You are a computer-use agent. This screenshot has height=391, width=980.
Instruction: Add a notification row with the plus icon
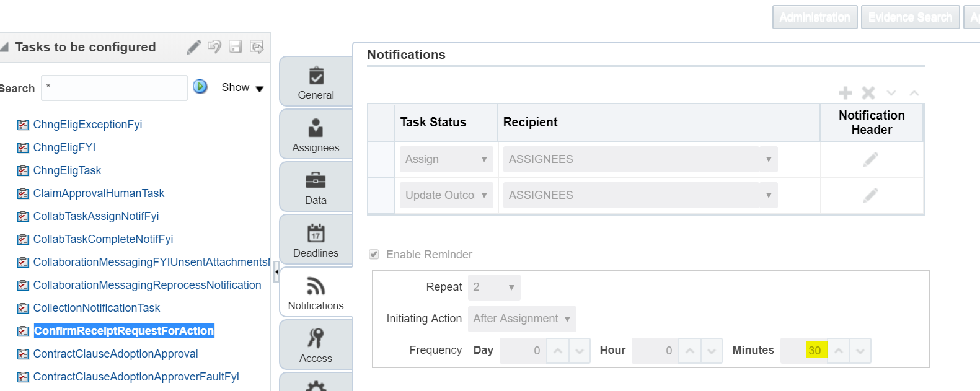tap(845, 93)
